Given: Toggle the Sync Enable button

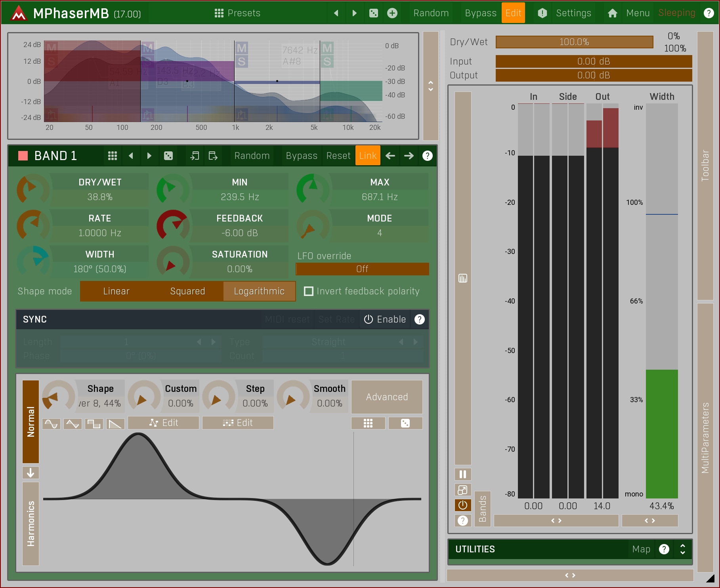Looking at the screenshot, I should (385, 319).
